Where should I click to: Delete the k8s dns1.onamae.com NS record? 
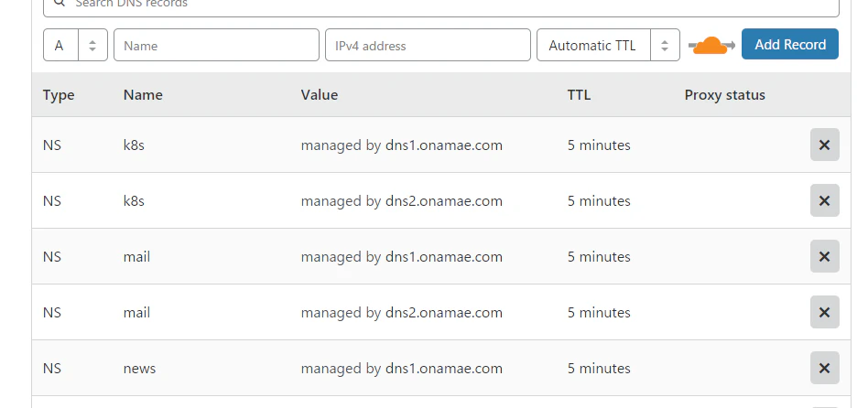point(824,145)
